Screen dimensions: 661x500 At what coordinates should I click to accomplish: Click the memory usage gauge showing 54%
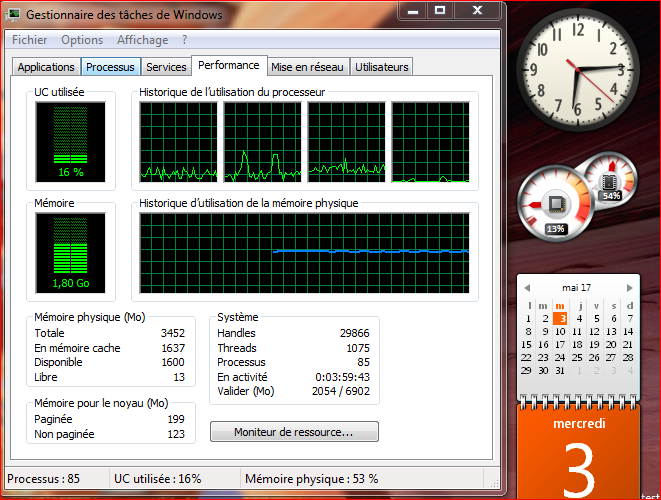click(609, 180)
